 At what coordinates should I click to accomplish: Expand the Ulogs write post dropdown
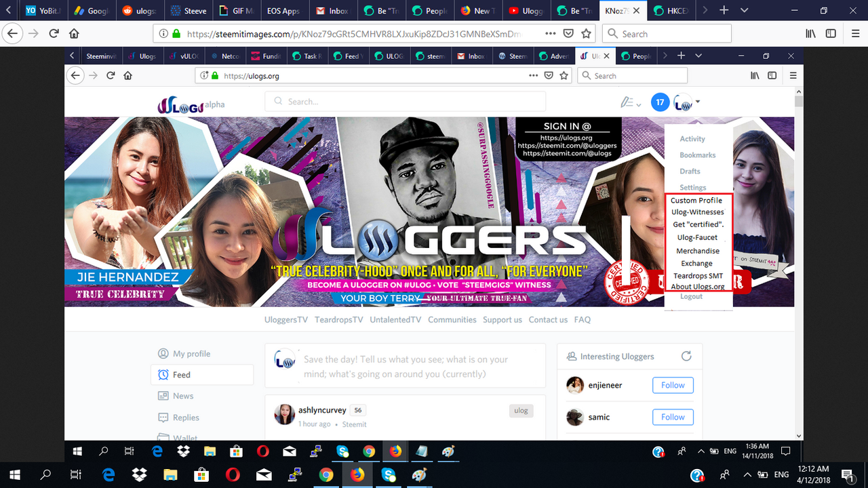(x=631, y=102)
